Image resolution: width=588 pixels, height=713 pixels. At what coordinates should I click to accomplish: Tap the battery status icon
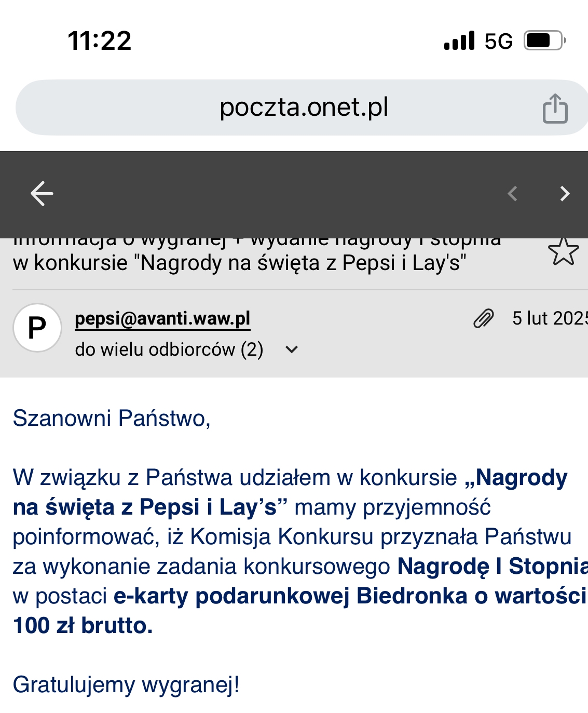pyautogui.click(x=544, y=41)
